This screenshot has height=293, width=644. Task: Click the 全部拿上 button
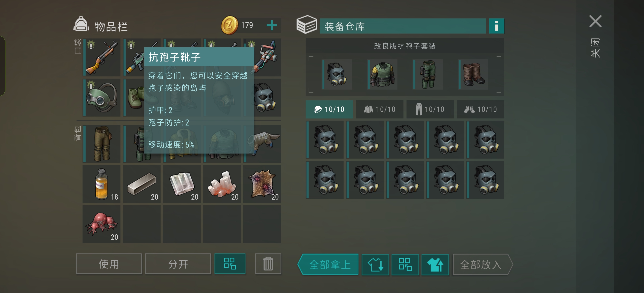328,264
